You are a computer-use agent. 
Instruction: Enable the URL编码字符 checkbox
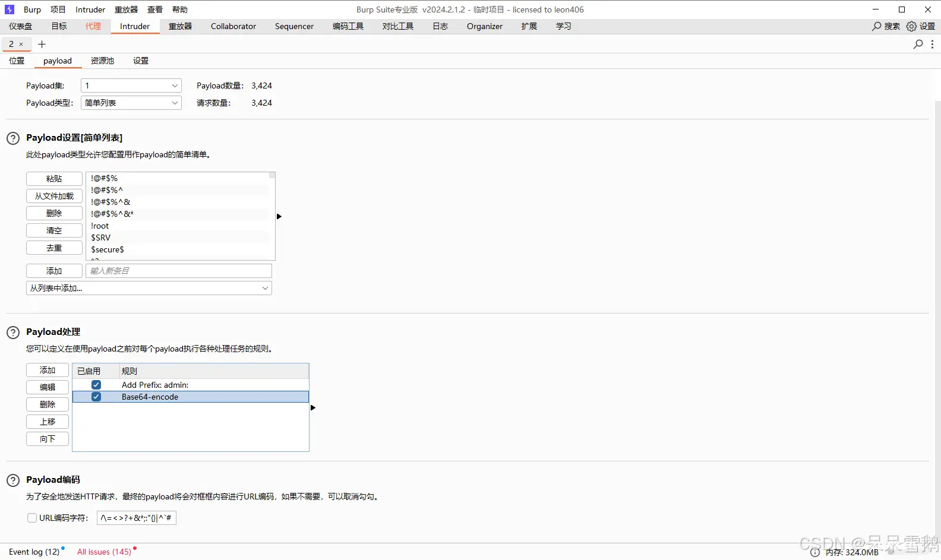tap(32, 518)
